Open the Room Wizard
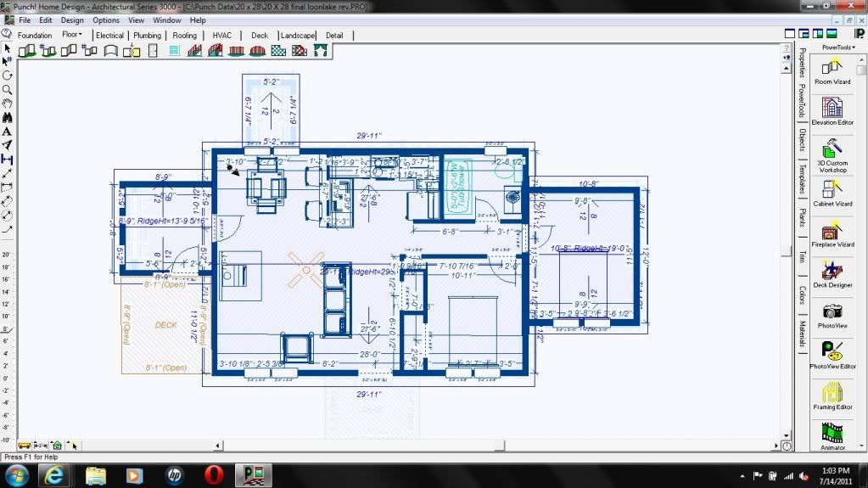 click(832, 72)
